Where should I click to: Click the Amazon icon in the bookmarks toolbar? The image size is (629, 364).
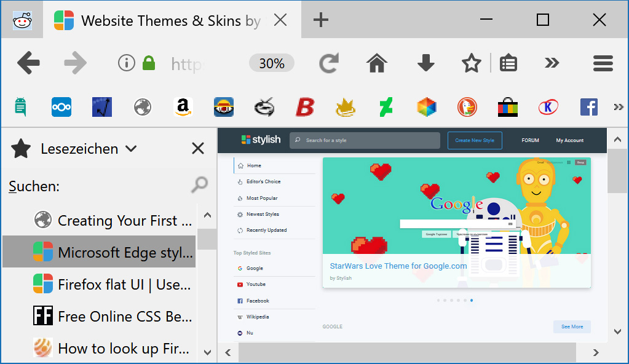coord(183,106)
